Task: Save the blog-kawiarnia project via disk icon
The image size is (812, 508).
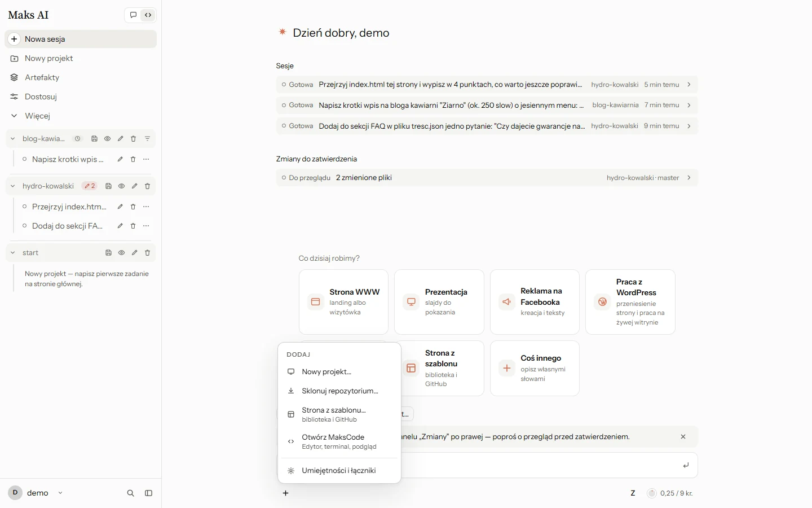Action: click(x=94, y=139)
